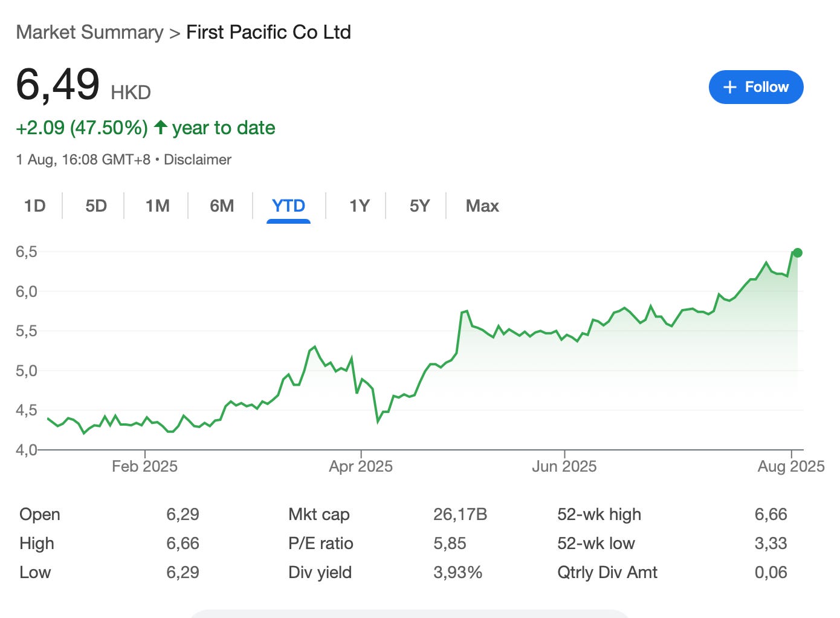Viewport: 840px width, 618px height.
Task: Switch to the 5D chart range
Action: point(96,206)
